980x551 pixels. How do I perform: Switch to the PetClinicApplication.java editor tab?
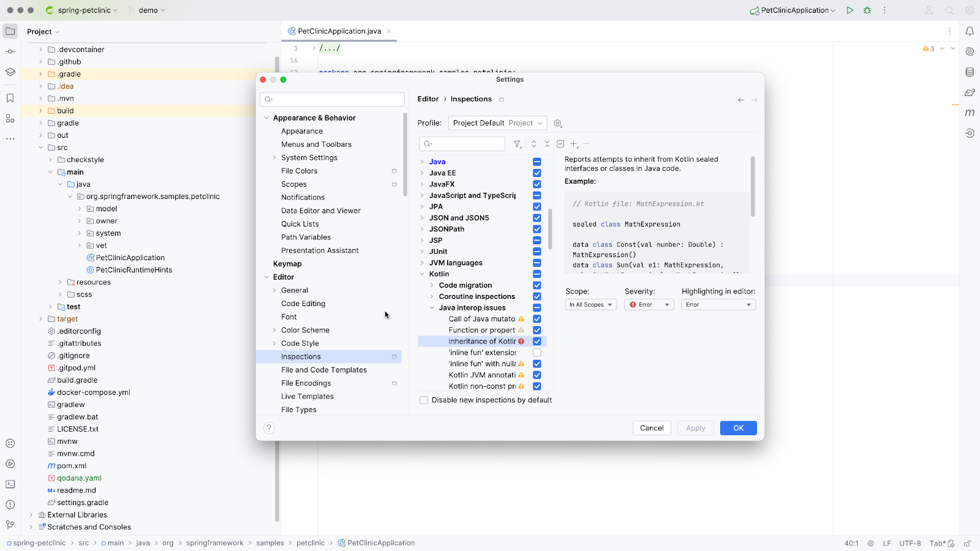pos(339,31)
